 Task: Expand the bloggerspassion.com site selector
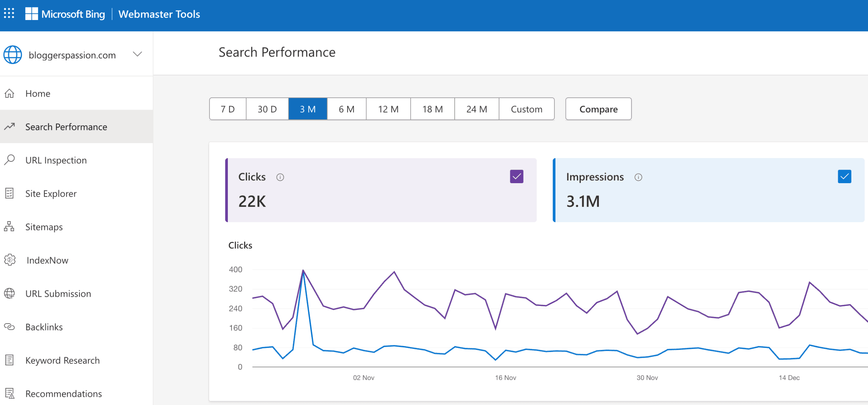(x=137, y=54)
